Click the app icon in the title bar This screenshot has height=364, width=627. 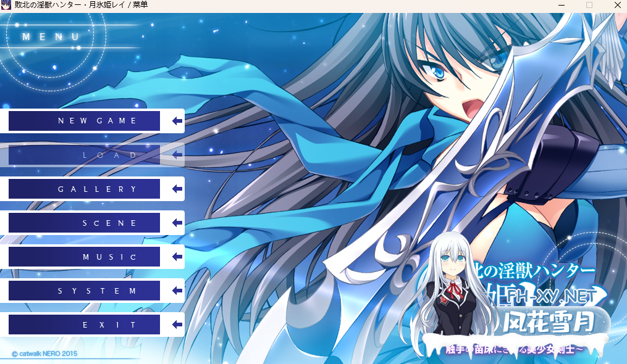7,5
